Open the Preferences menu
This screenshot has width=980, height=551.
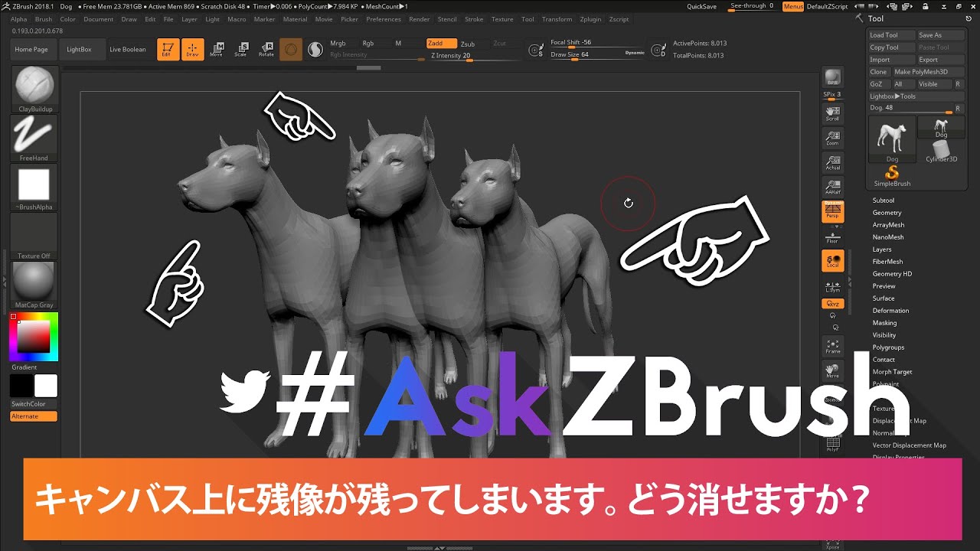[x=384, y=19]
